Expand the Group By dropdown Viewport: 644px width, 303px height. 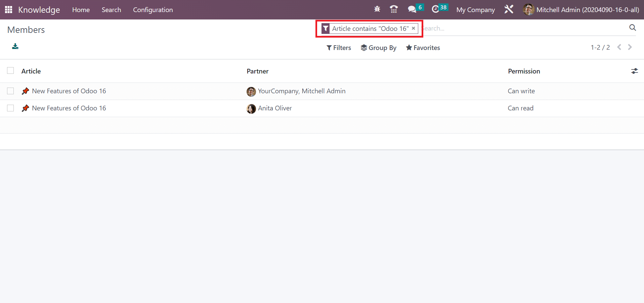pos(379,48)
